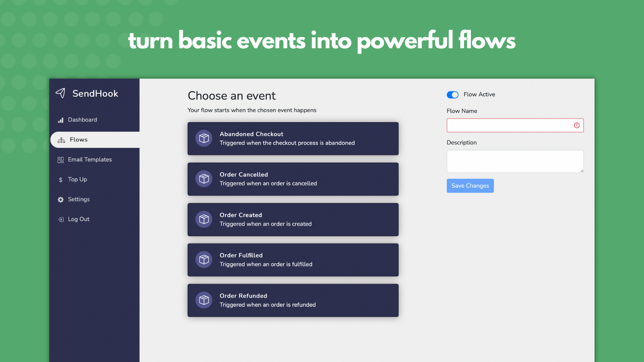The image size is (644, 362).
Task: Click the Abandoned Checkout cube icon
Action: click(203, 138)
